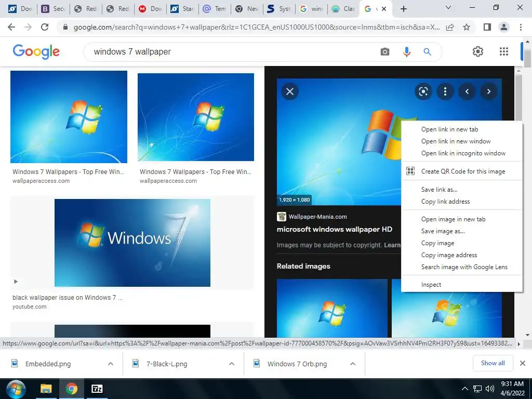The image size is (532, 399).
Task: Open File Explorer from taskbar
Action: point(46,389)
